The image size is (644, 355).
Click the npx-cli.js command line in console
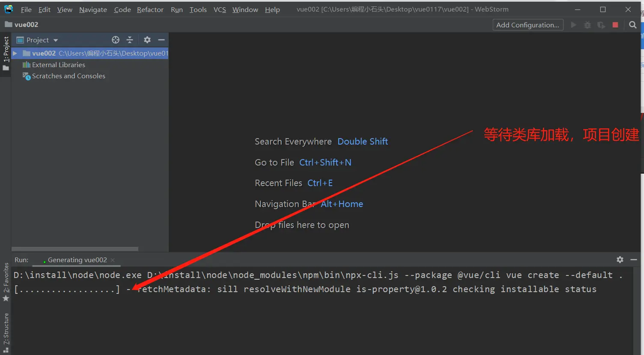coord(318,275)
